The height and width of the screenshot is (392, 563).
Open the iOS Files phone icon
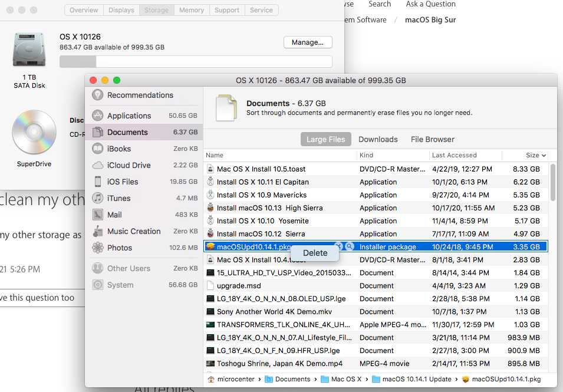tap(98, 182)
